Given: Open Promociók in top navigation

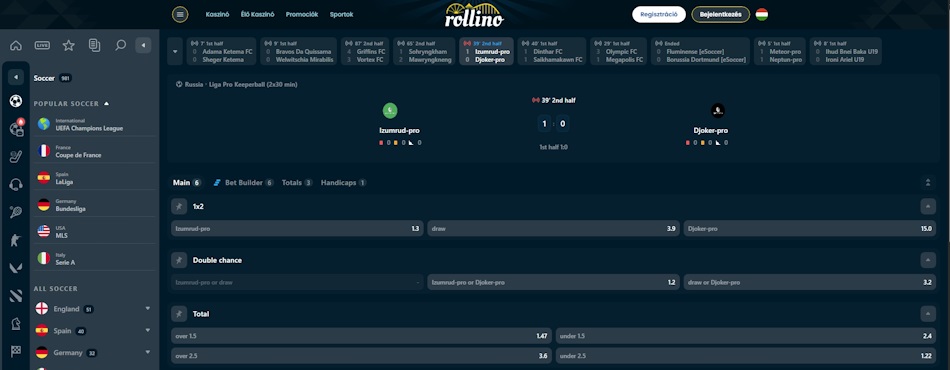Looking at the screenshot, I should coord(302,15).
